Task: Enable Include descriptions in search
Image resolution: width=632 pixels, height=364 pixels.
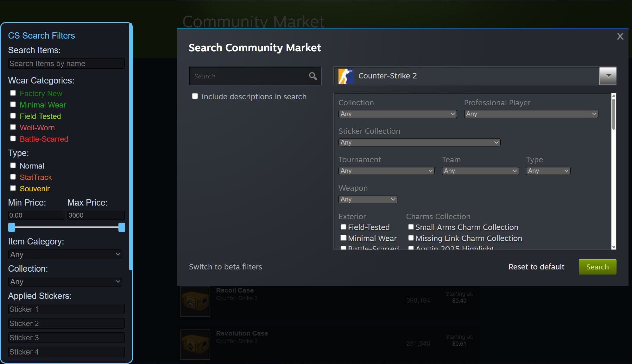Action: pos(195,96)
